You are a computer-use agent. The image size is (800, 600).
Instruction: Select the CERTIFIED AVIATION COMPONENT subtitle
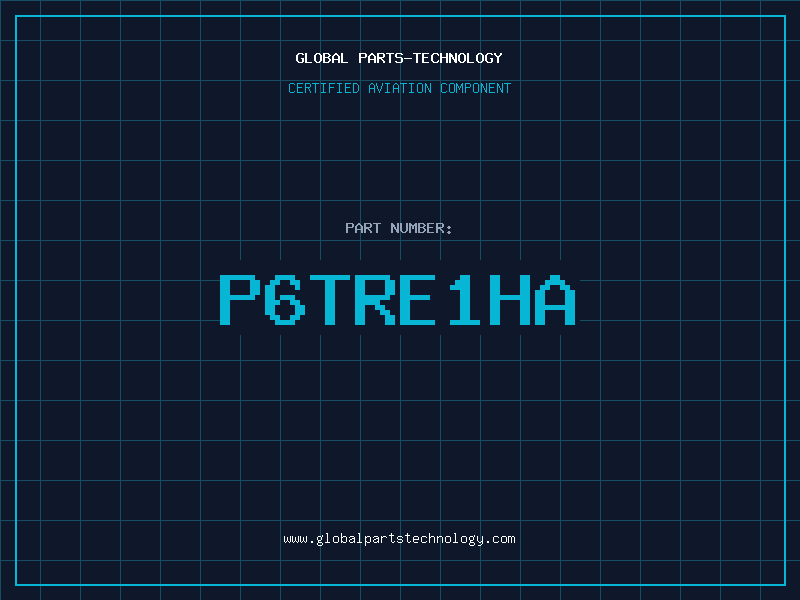coord(399,88)
